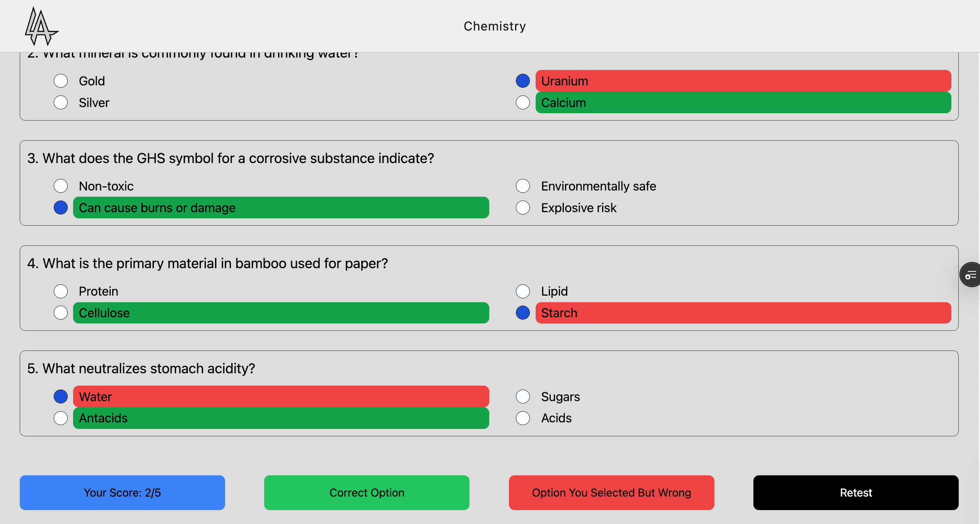Select the Antacids radio button

pos(60,418)
